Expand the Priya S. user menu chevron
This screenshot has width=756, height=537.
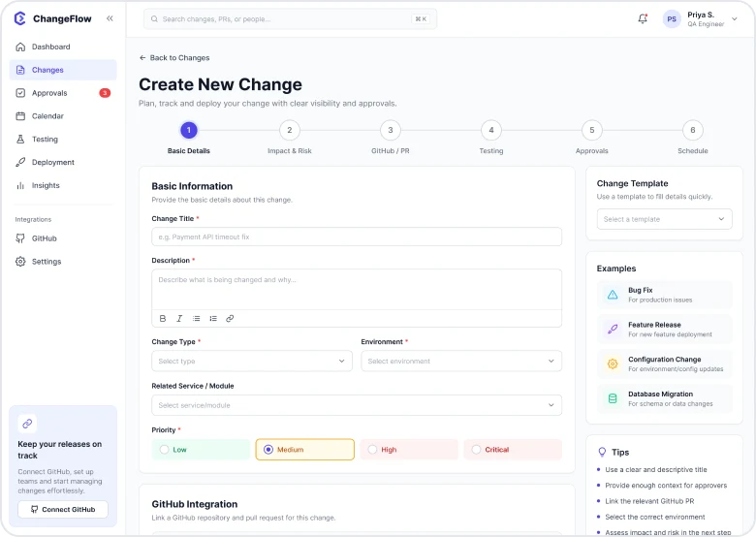pos(735,19)
